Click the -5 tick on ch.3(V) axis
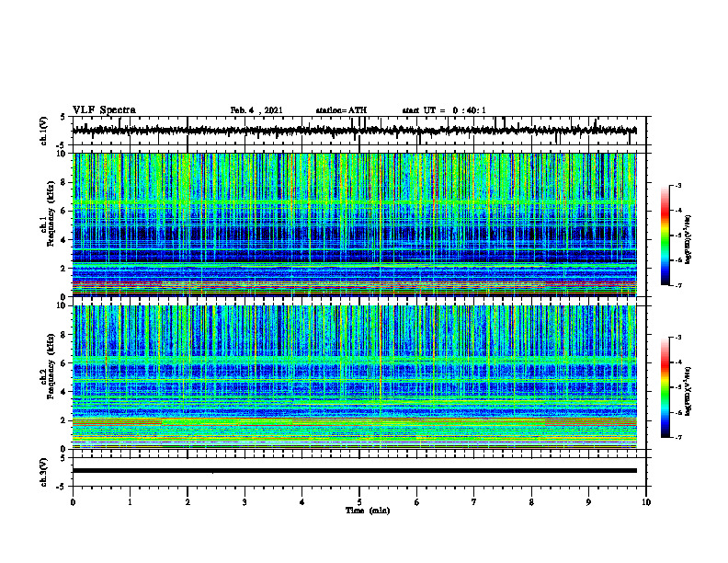The width and height of the screenshot is (728, 563). tap(62, 487)
